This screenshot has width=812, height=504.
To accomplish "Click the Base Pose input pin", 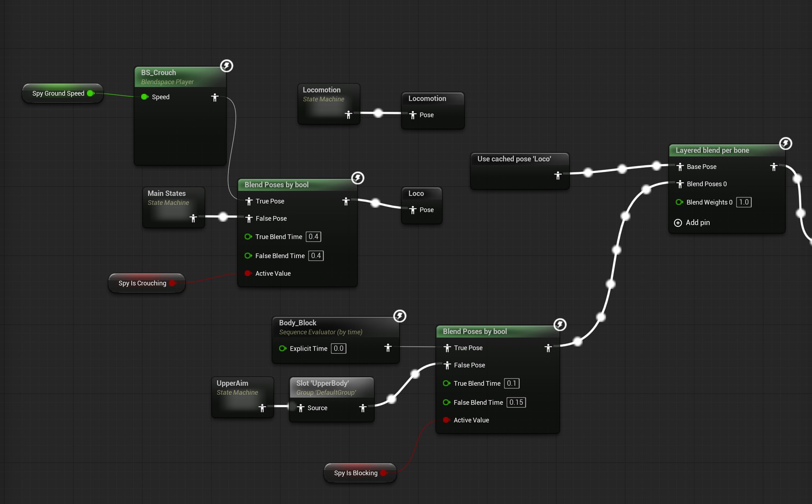I will [x=680, y=167].
